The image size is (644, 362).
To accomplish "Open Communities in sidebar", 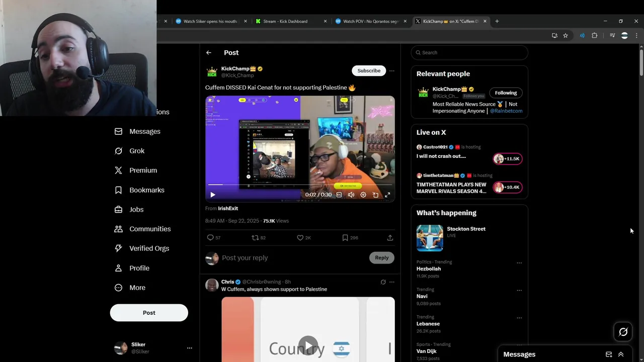I will point(143,229).
